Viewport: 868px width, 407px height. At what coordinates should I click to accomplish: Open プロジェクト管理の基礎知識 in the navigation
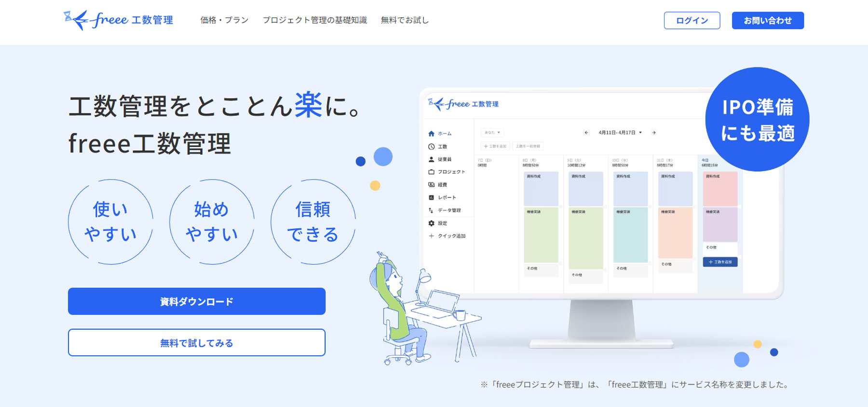click(314, 20)
